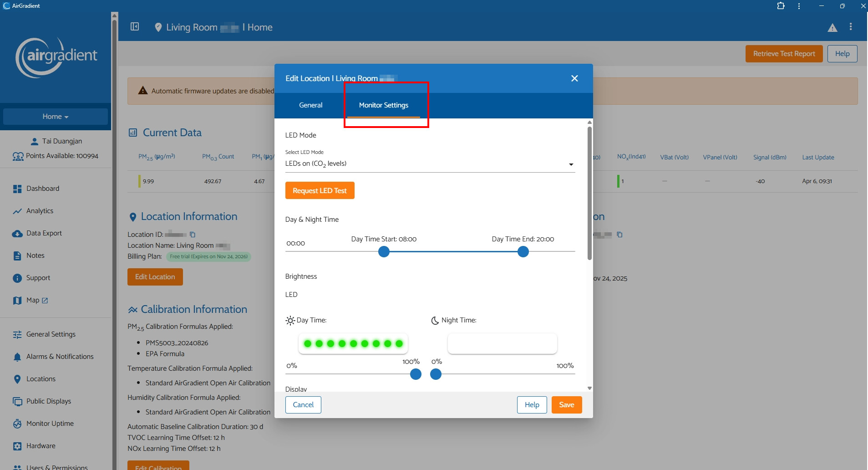
Task: Open the three-dot menu in page header
Action: click(850, 27)
